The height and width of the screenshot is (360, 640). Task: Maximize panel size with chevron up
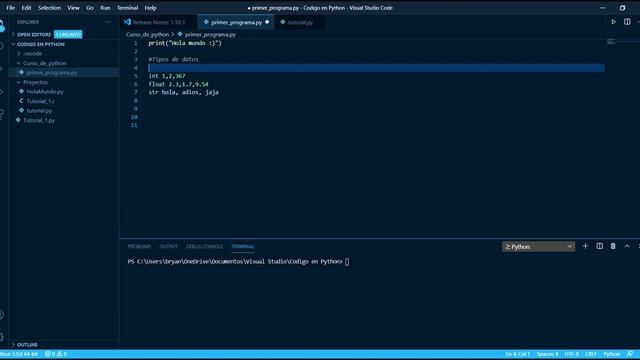(627, 246)
